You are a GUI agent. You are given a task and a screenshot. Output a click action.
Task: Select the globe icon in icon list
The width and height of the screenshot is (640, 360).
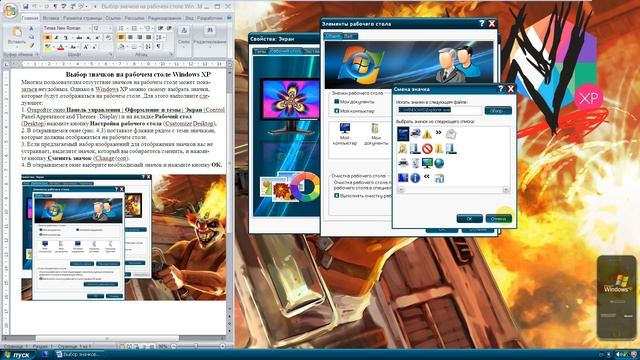[439, 163]
